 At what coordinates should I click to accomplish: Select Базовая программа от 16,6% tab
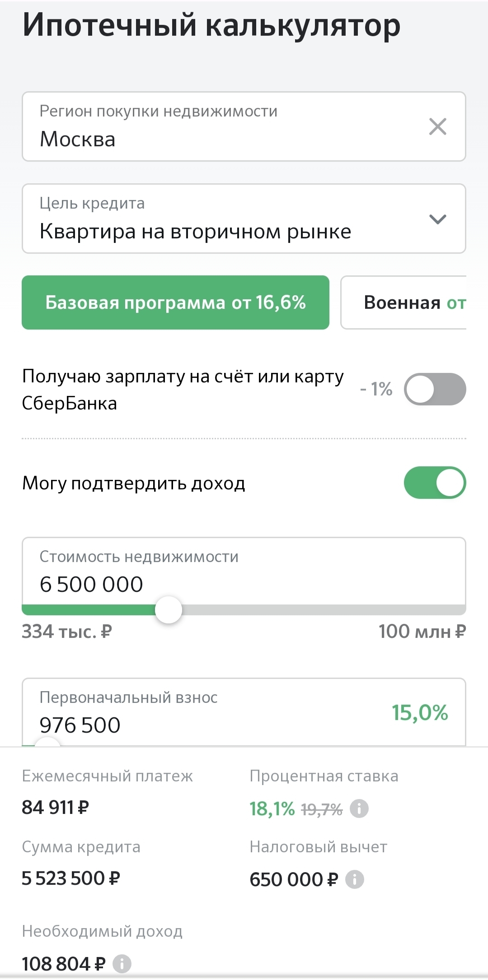pos(175,302)
